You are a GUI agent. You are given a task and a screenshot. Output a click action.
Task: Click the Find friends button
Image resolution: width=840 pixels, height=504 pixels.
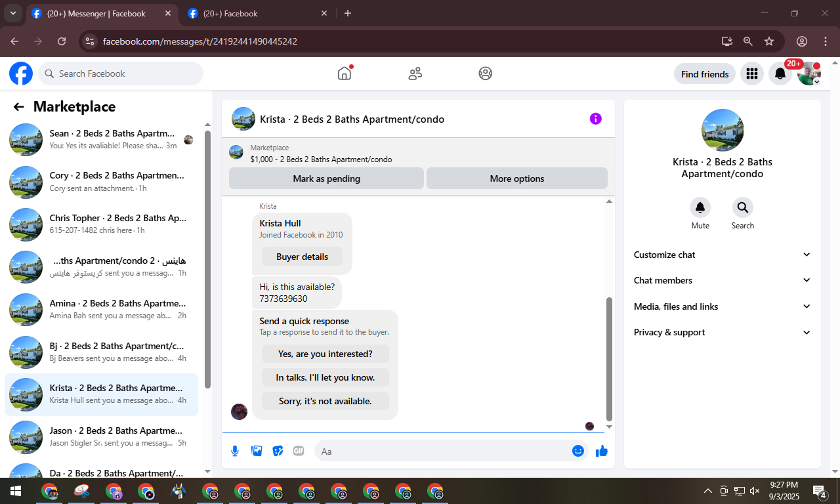click(x=705, y=74)
